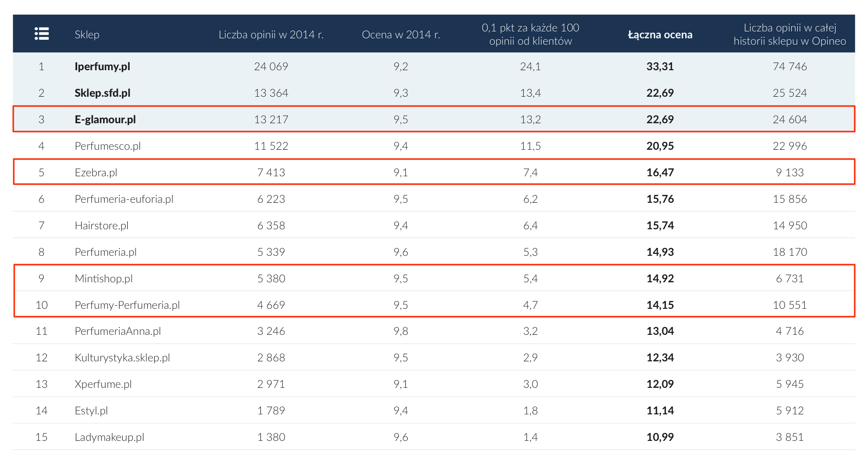
Task: Click opinion count 6 358
Action: 271,225
